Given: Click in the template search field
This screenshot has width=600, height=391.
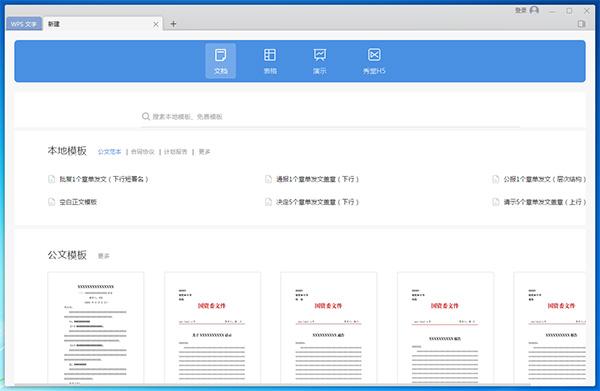Looking at the screenshot, I should point(331,116).
